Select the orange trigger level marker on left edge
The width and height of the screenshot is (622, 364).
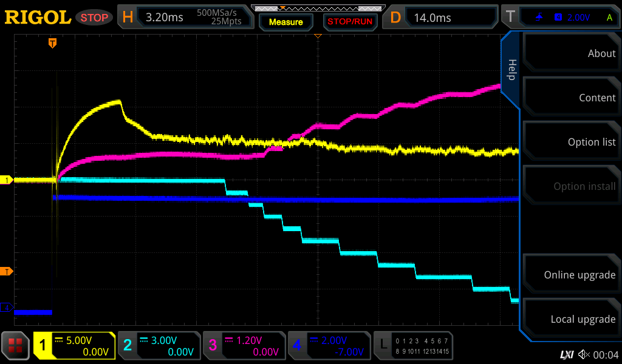point(7,271)
